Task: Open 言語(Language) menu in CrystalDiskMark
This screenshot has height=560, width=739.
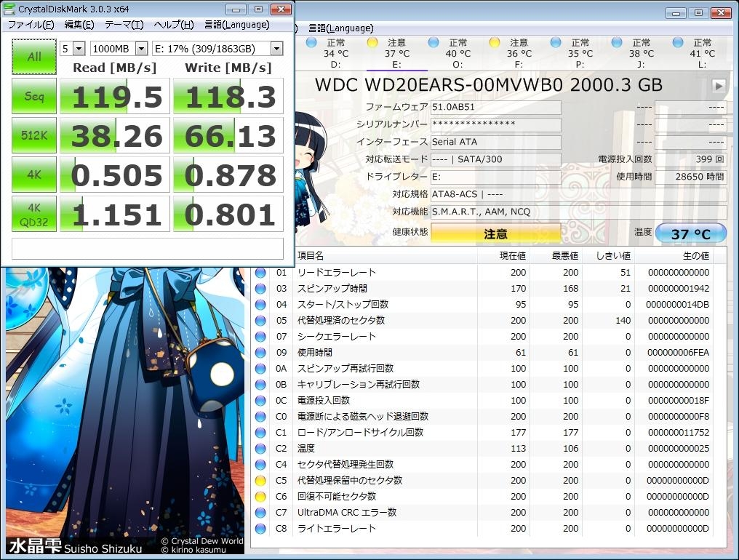Action: [237, 25]
